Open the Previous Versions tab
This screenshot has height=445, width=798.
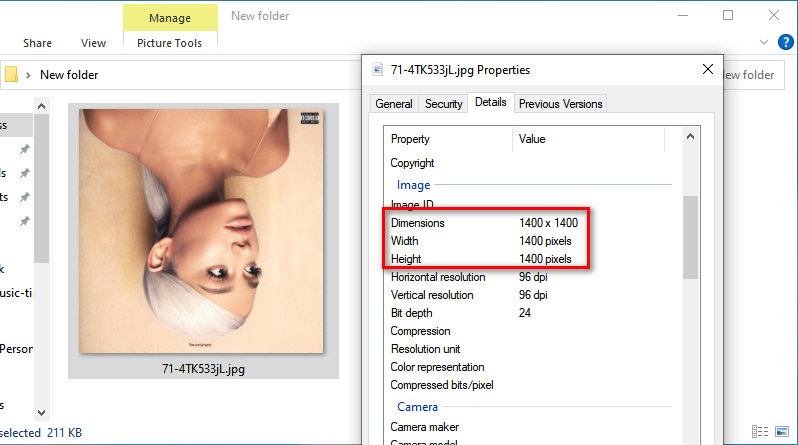(560, 104)
